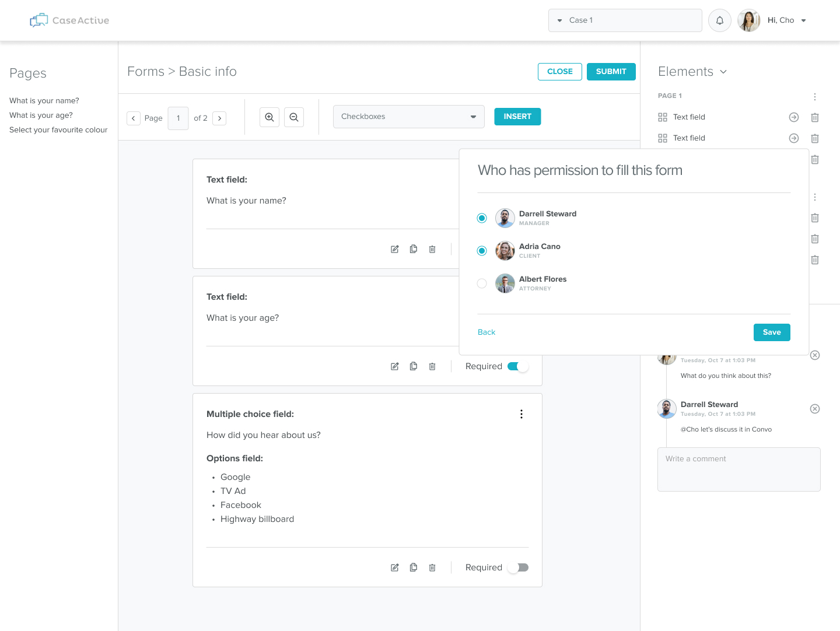840x631 pixels.
Task: Click the Write a comment text box
Action: coord(738,469)
